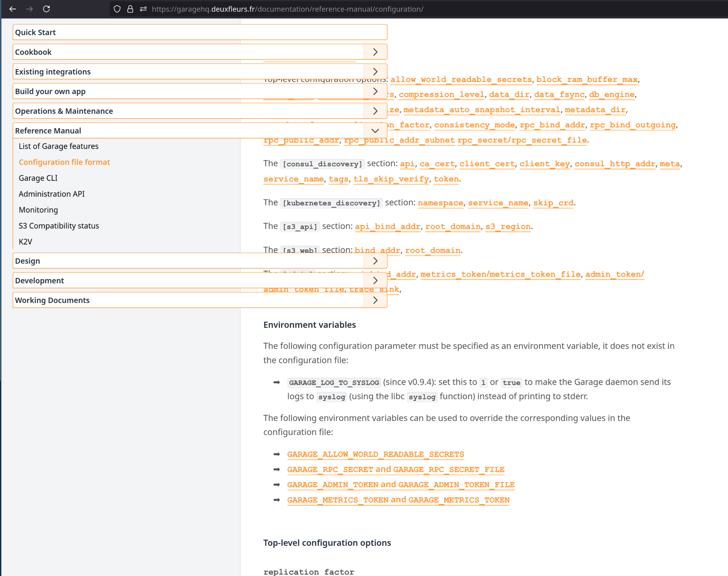Follow metadata_auto_snapshot_interval link
Viewport: 728px width, 576px height.
pos(482,110)
